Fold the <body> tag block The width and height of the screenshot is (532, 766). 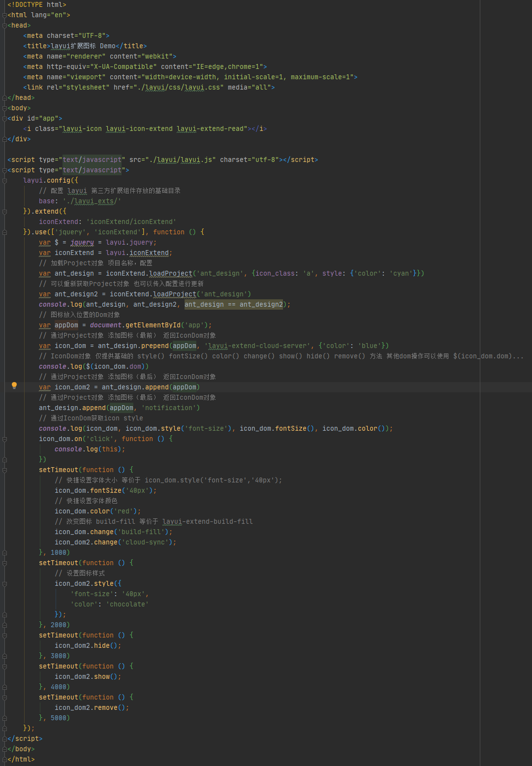point(4,108)
